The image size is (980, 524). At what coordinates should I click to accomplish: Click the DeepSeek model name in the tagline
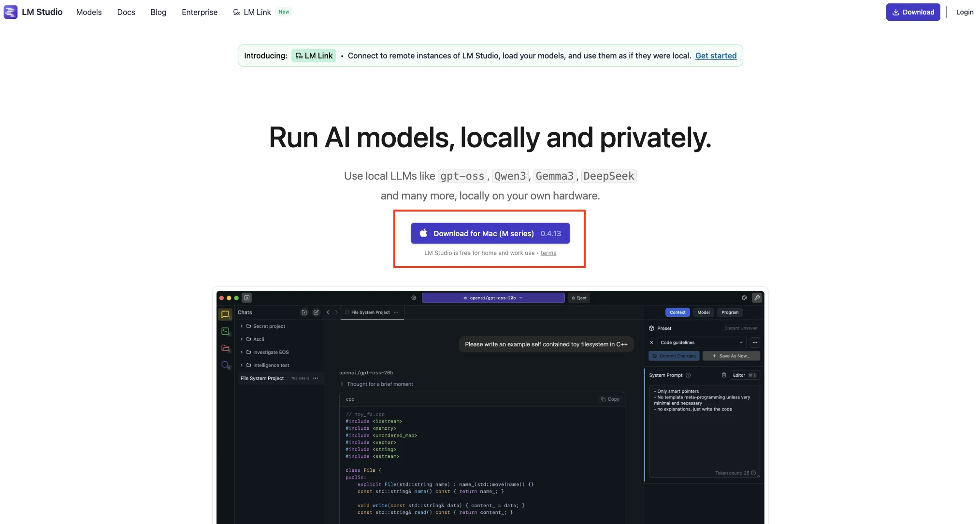(609, 176)
